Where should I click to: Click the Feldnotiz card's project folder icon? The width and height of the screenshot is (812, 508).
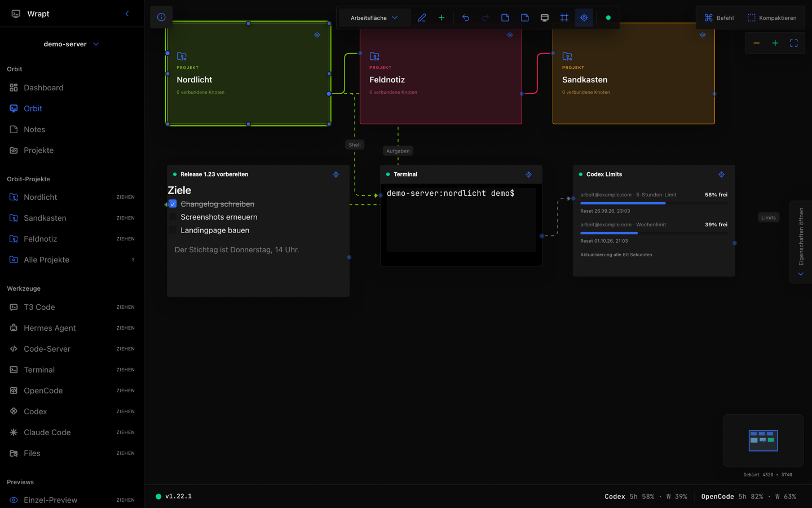[374, 56]
